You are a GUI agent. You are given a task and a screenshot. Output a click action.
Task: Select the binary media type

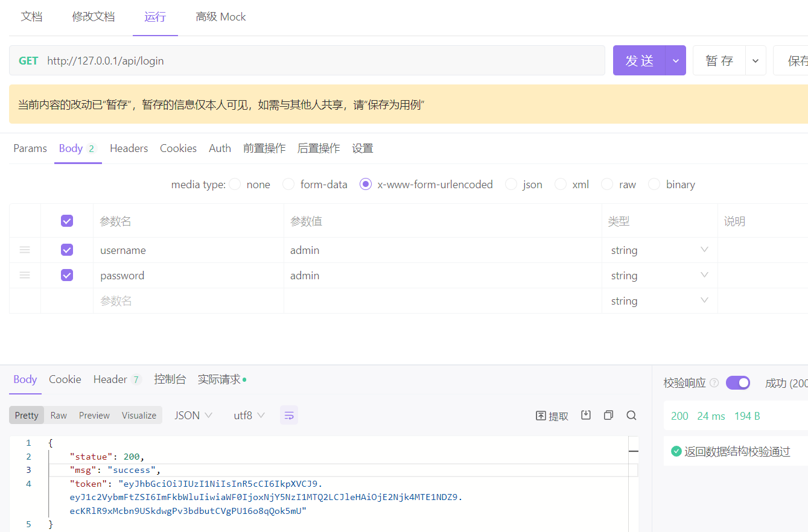654,184
